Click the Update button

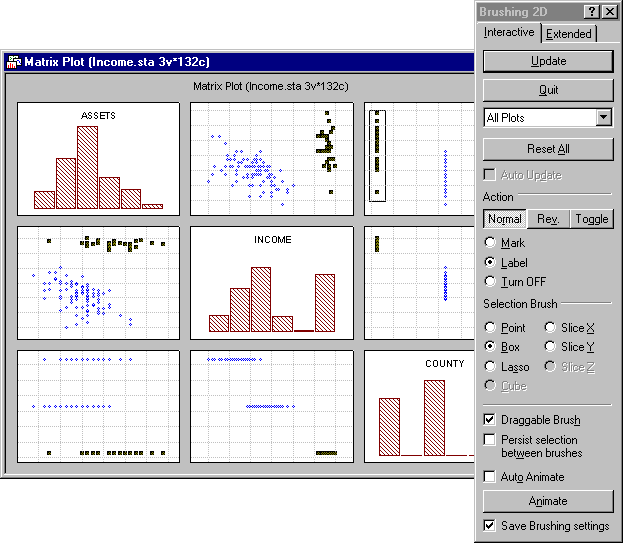point(548,61)
